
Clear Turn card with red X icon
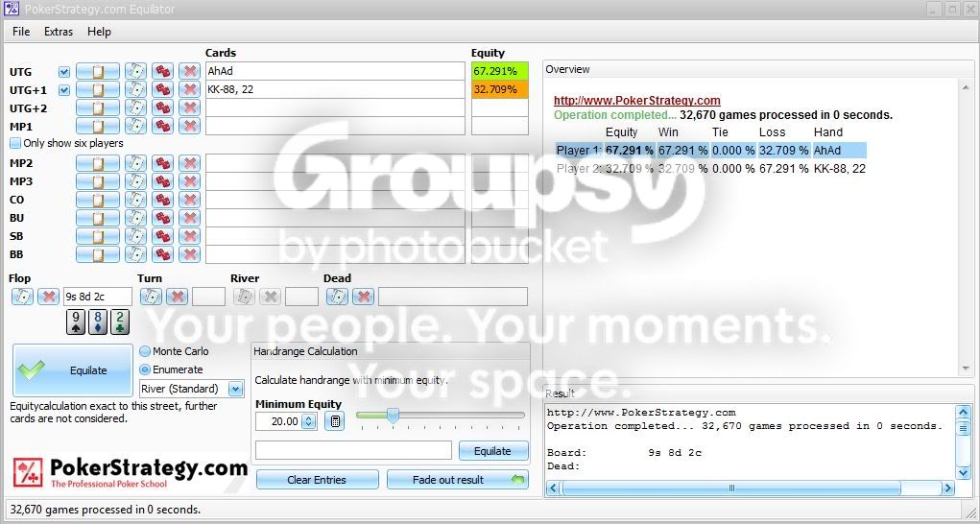(x=177, y=297)
